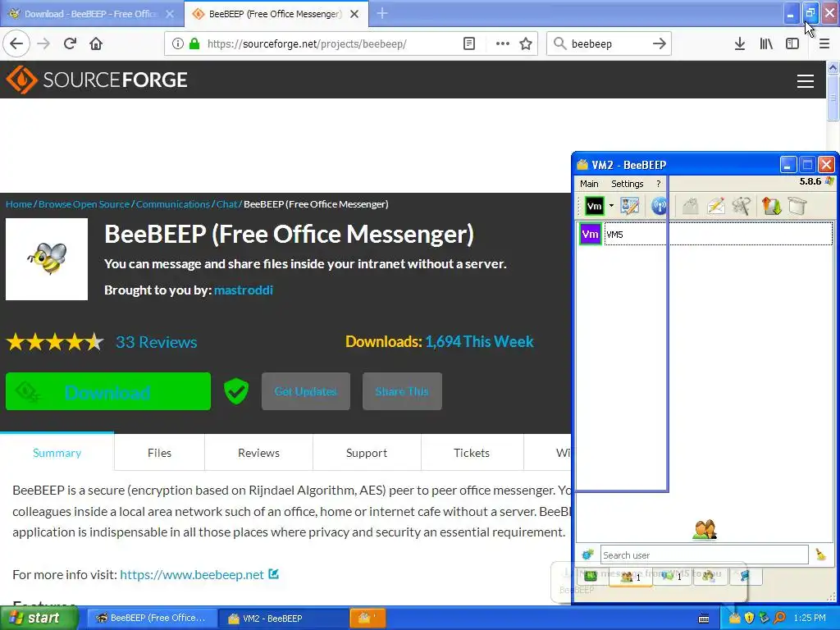Switch to the green first bottom tab in BeeBEEP

pos(591,577)
